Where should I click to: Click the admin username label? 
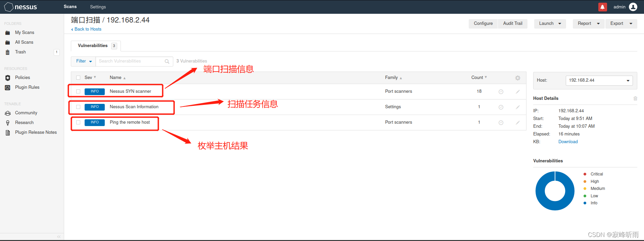coord(619,7)
